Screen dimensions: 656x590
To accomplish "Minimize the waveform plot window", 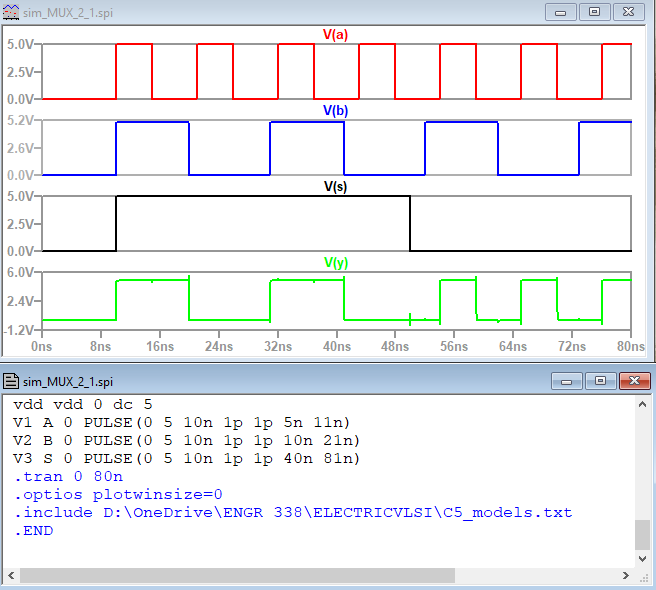I will coord(561,12).
